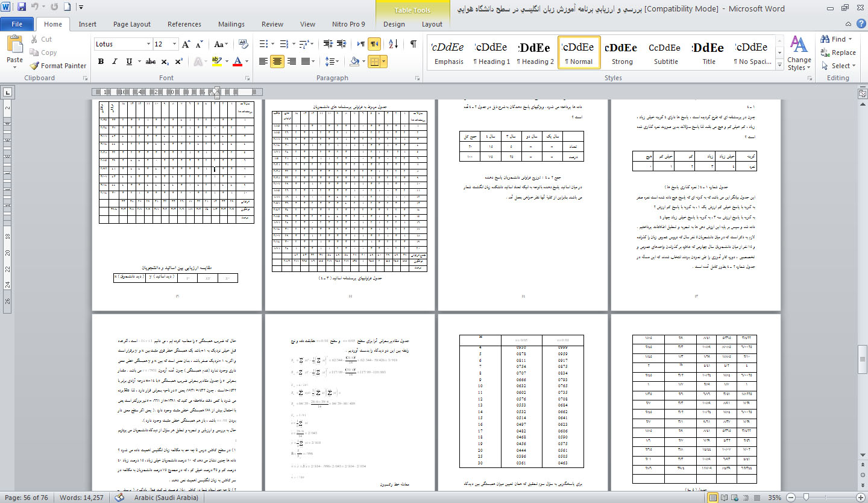The image size is (868, 503).
Task: Apply the Heading 1 style
Action: [x=491, y=53]
